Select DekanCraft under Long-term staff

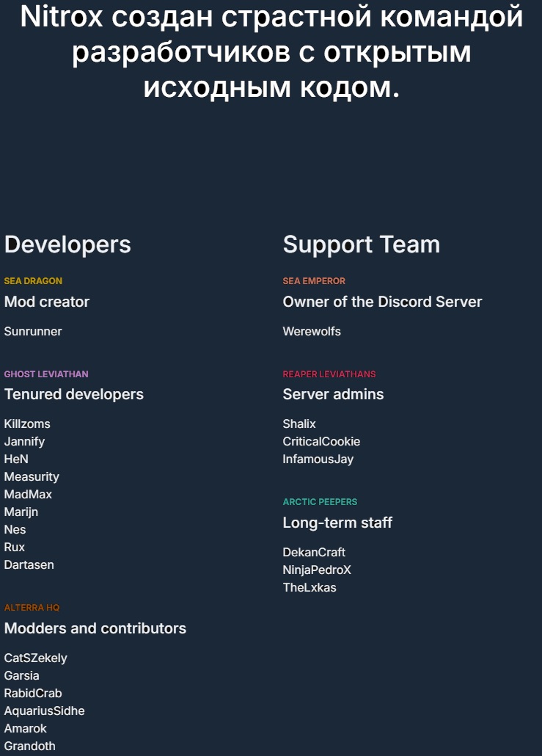tap(314, 552)
